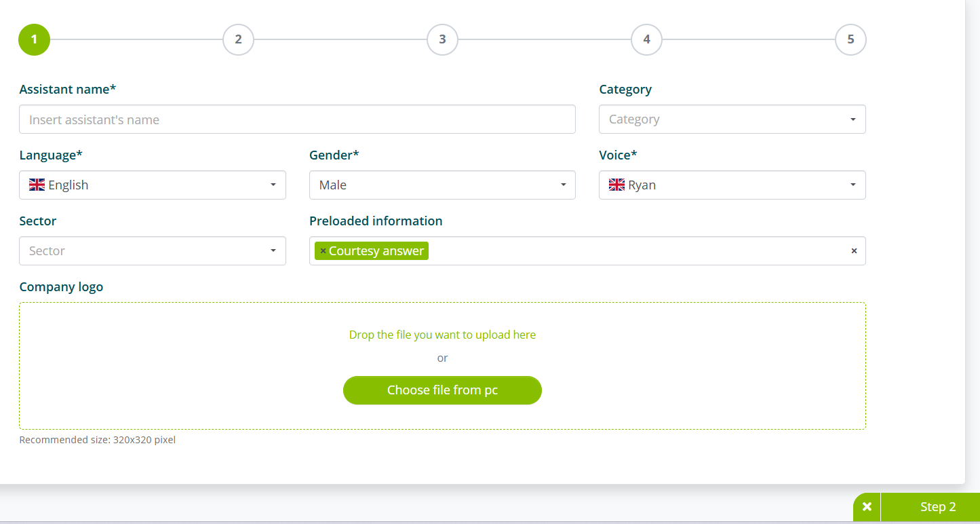980x524 pixels.
Task: Remove the Courtesy answer tag
Action: point(323,251)
